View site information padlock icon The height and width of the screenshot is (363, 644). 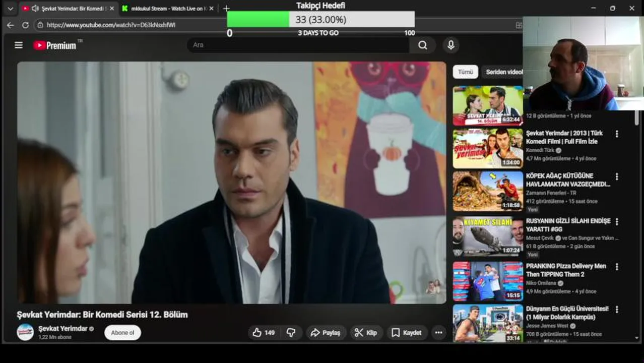tap(40, 25)
